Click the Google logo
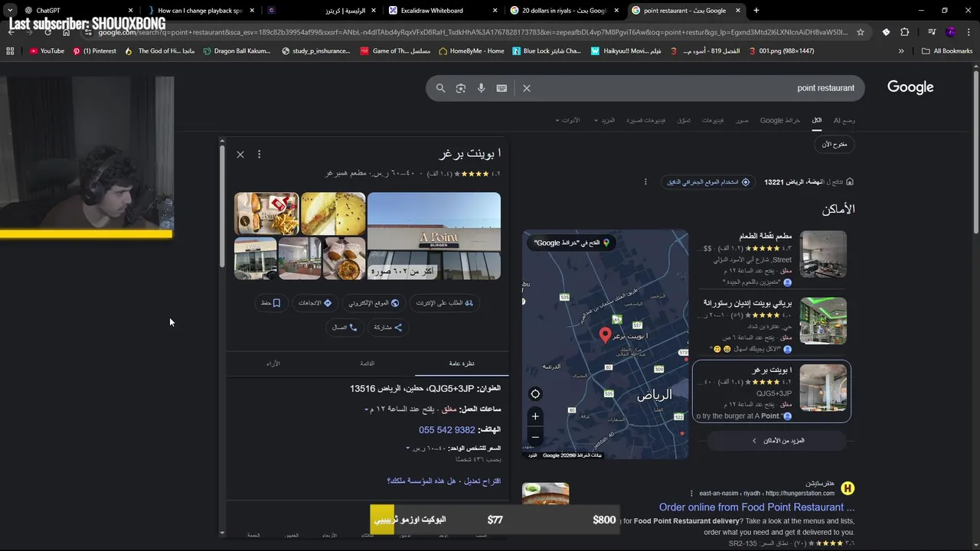The width and height of the screenshot is (980, 551). pyautogui.click(x=910, y=87)
